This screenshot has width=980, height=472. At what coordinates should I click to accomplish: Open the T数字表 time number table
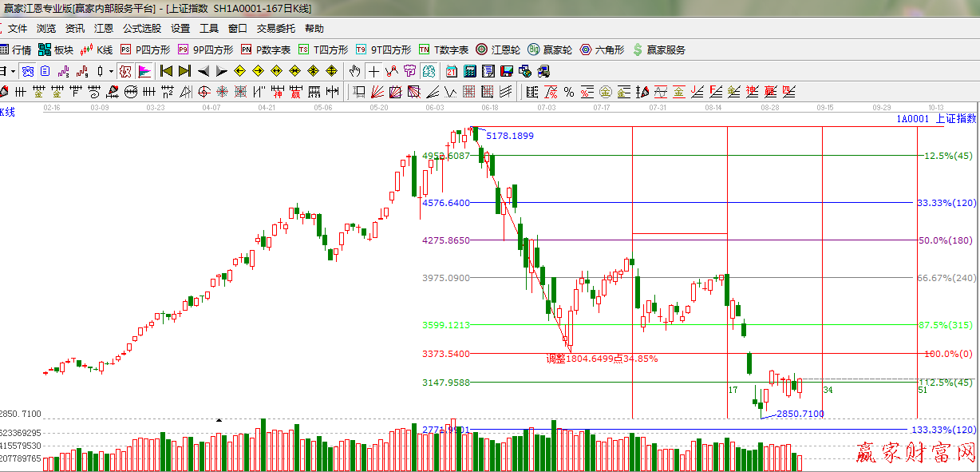444,50
